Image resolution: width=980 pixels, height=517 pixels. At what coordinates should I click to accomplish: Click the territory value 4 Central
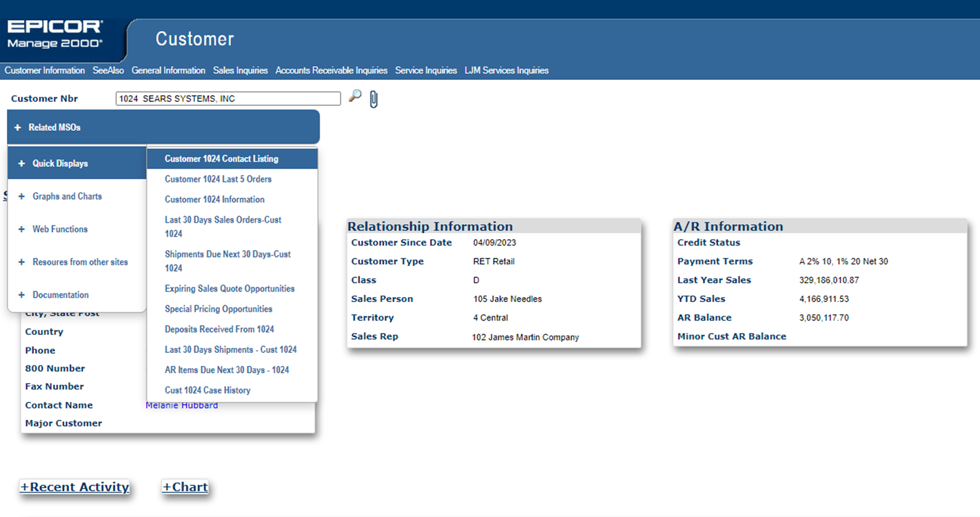[x=491, y=318]
